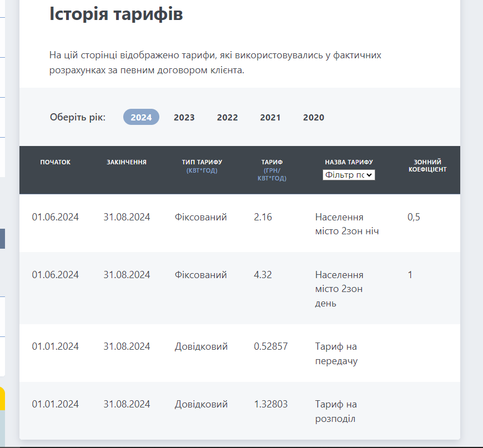The width and height of the screenshot is (483, 448).
Task: Click 'Населення місто 2зон ніч' cell
Action: (x=347, y=224)
